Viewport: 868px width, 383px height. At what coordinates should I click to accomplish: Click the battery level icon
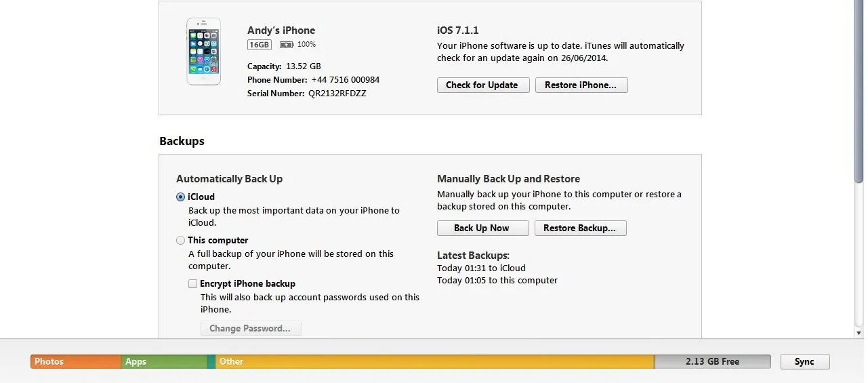(x=287, y=45)
